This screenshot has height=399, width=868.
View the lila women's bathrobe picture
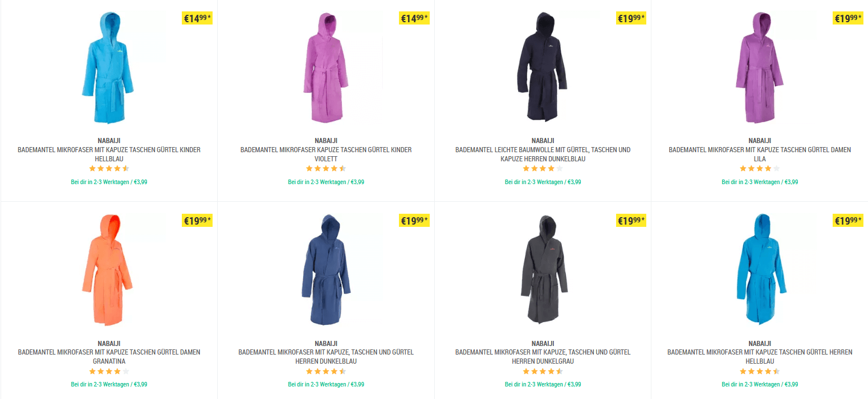[759, 67]
